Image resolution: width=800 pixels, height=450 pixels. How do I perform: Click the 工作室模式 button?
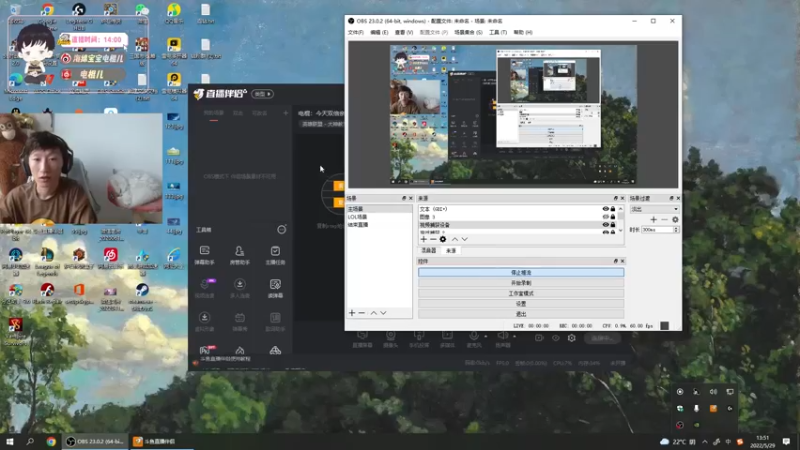(521, 293)
